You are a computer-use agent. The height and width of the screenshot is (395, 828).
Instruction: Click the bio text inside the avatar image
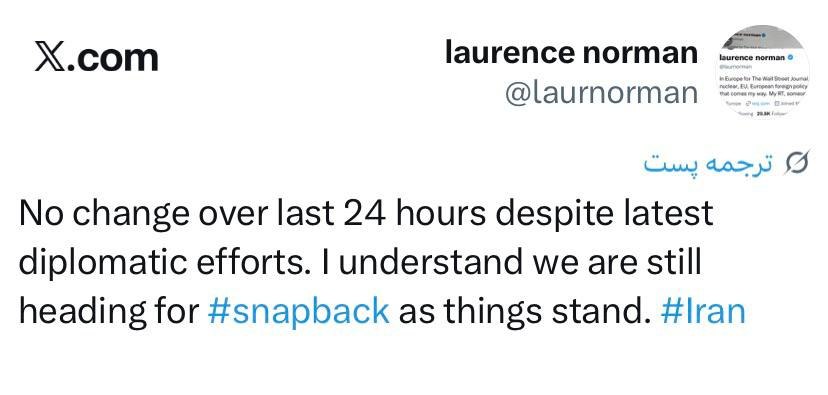(x=764, y=86)
